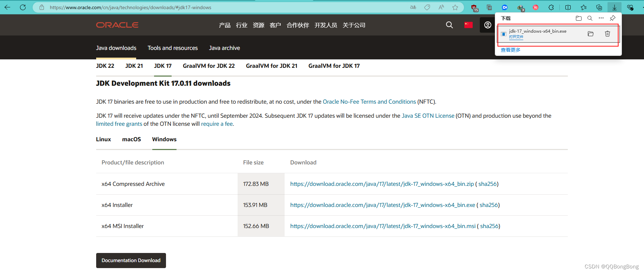Start Read aloud from the address bar
The height and width of the screenshot is (273, 644).
(441, 7)
